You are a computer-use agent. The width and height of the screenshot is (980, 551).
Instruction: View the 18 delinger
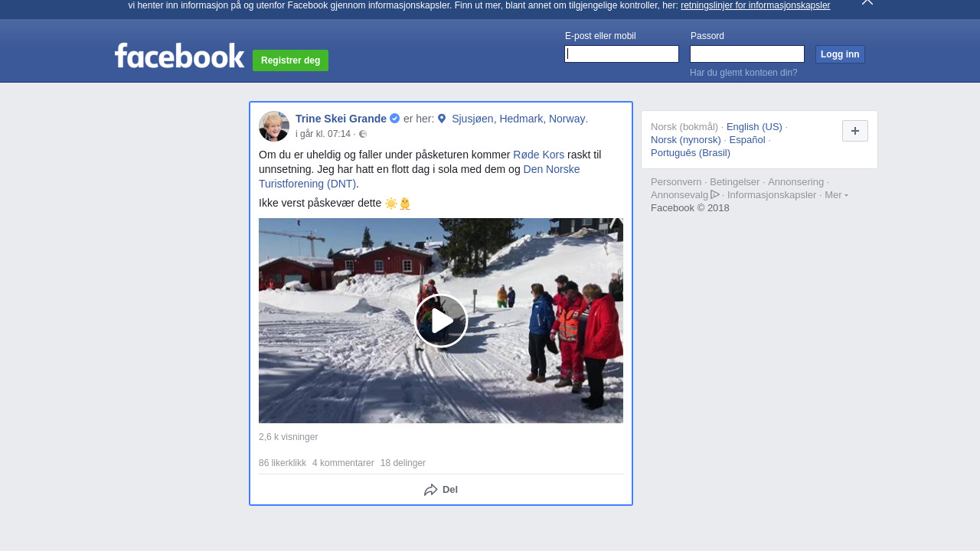tap(403, 463)
